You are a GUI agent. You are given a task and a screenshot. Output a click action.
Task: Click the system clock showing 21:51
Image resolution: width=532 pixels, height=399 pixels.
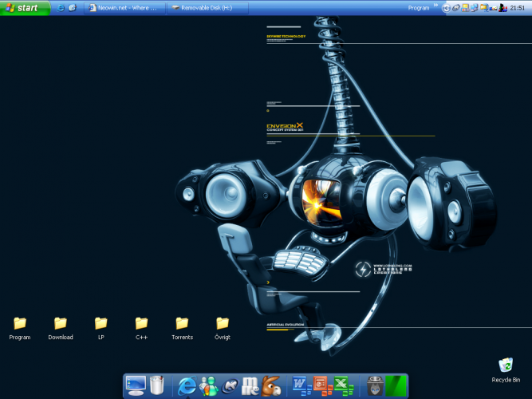(x=517, y=8)
